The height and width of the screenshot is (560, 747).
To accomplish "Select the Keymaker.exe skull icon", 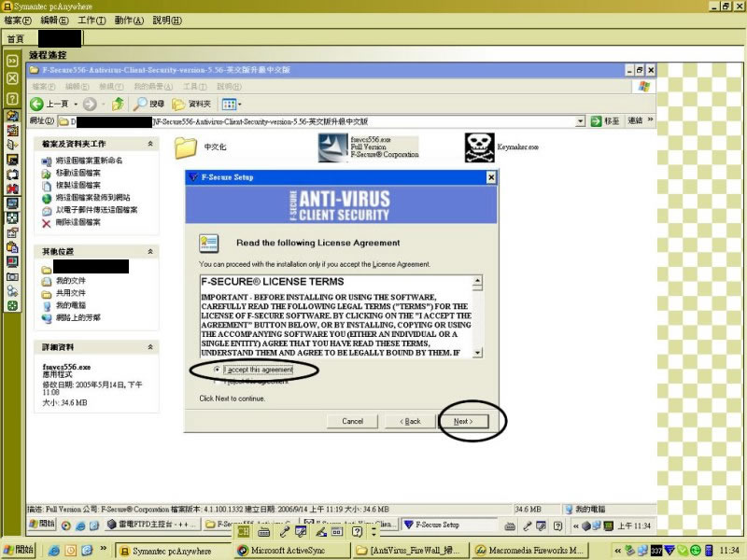I will (x=479, y=147).
